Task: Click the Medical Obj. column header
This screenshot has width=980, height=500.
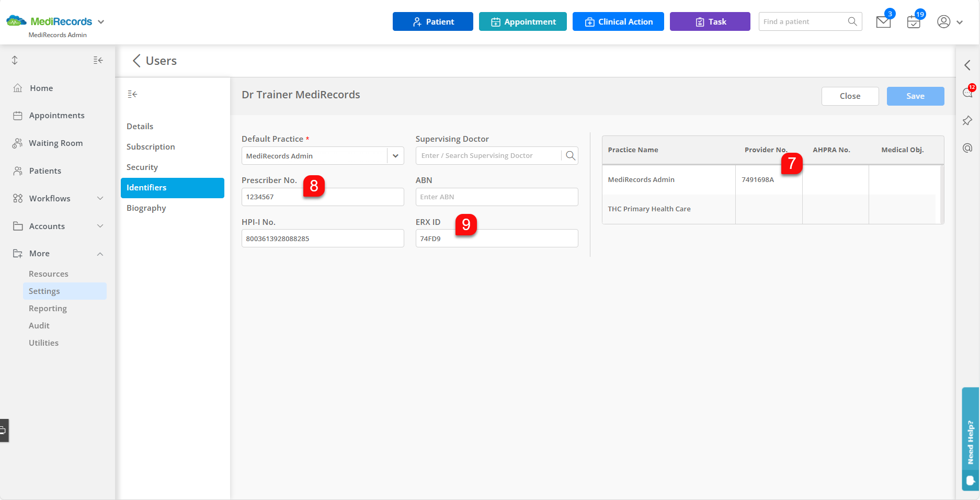Action: 903,150
